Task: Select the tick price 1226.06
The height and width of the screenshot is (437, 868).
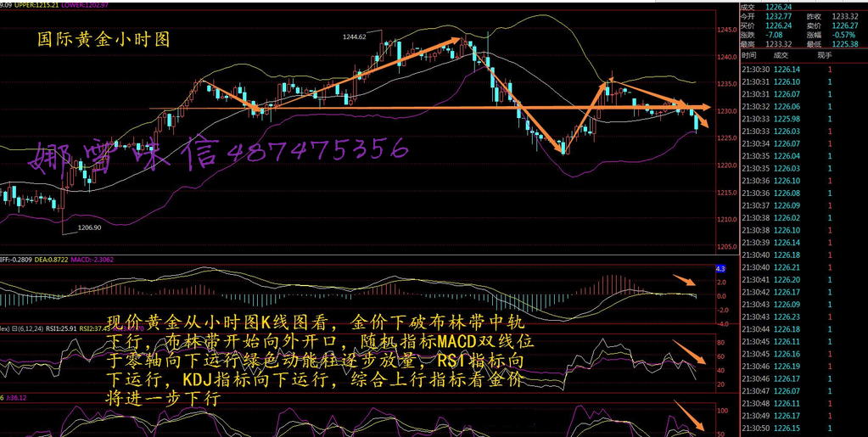Action: (x=787, y=106)
